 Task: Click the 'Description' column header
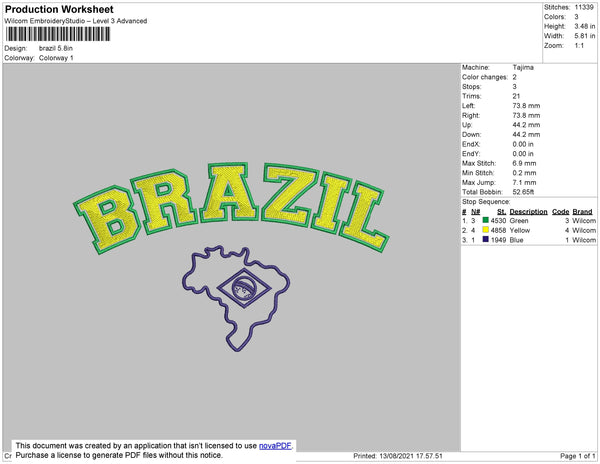point(528,212)
